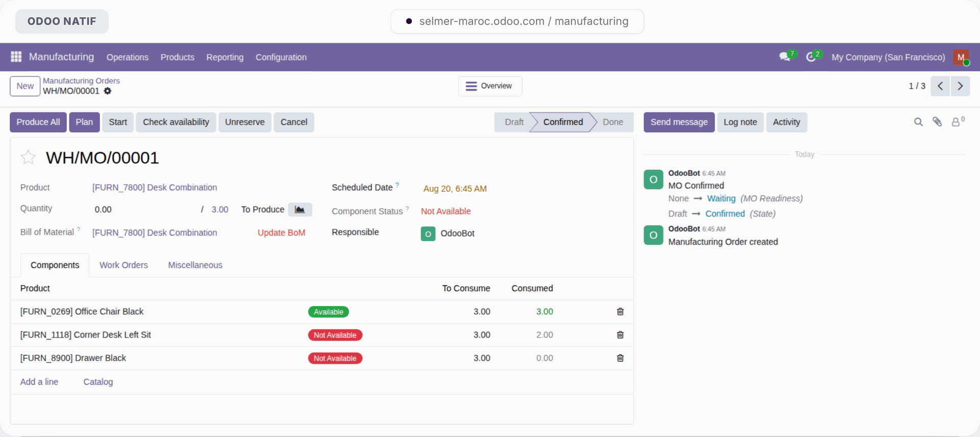Select the Done status stage
This screenshot has height=437, width=980.
(612, 122)
